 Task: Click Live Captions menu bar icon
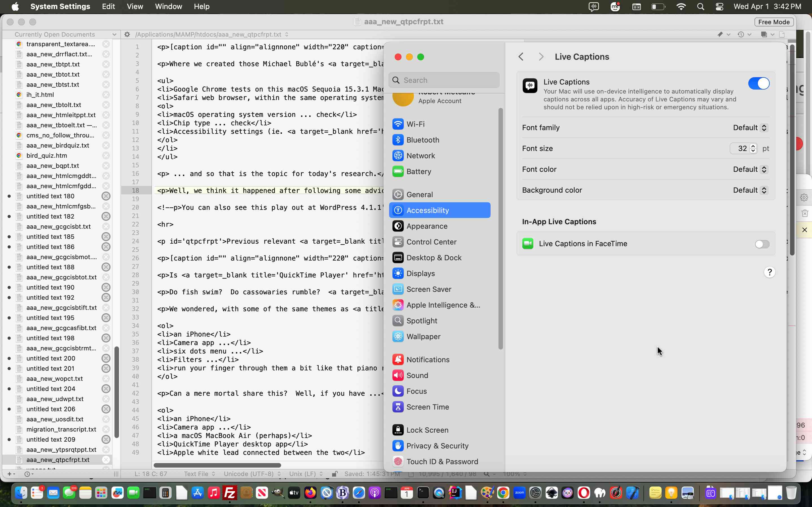(x=593, y=6)
